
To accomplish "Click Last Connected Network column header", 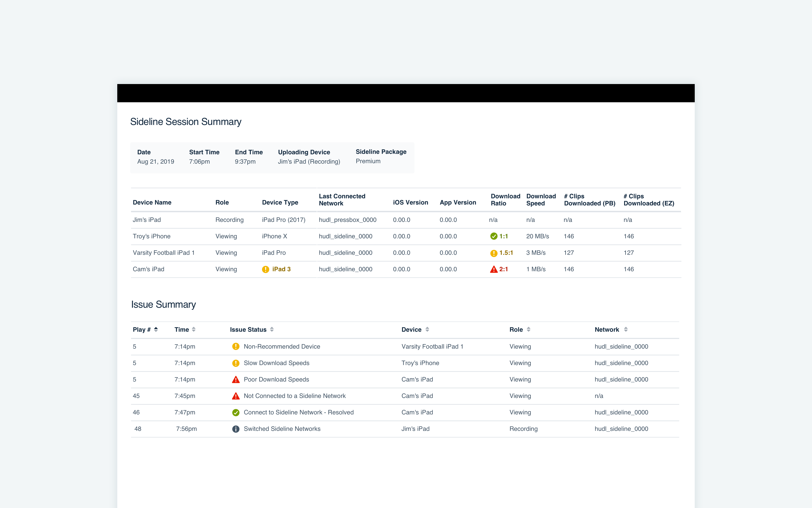I will pos(342,200).
